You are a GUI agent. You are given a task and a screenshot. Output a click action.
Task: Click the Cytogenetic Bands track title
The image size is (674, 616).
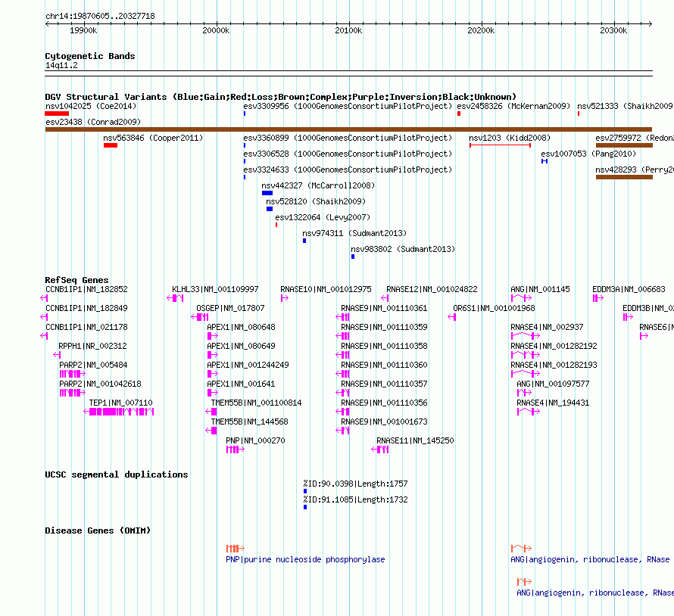point(90,56)
